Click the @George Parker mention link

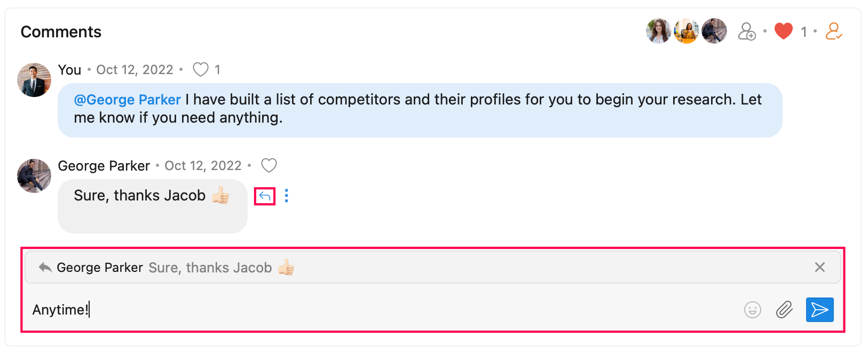coord(128,100)
